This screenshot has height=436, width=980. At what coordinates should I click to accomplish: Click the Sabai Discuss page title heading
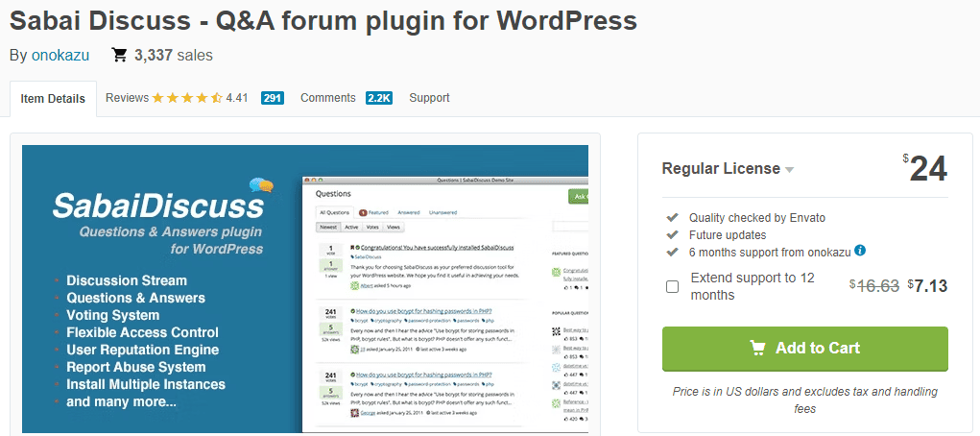(323, 20)
